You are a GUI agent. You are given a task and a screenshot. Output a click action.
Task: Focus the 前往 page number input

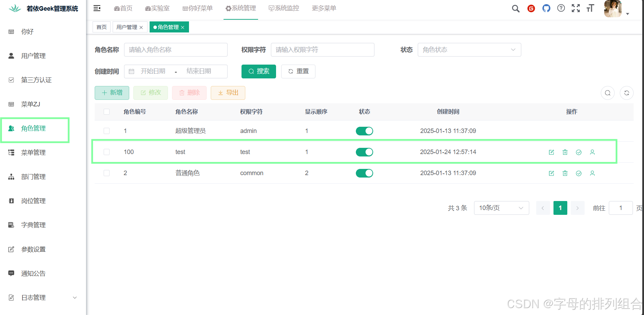coord(621,208)
